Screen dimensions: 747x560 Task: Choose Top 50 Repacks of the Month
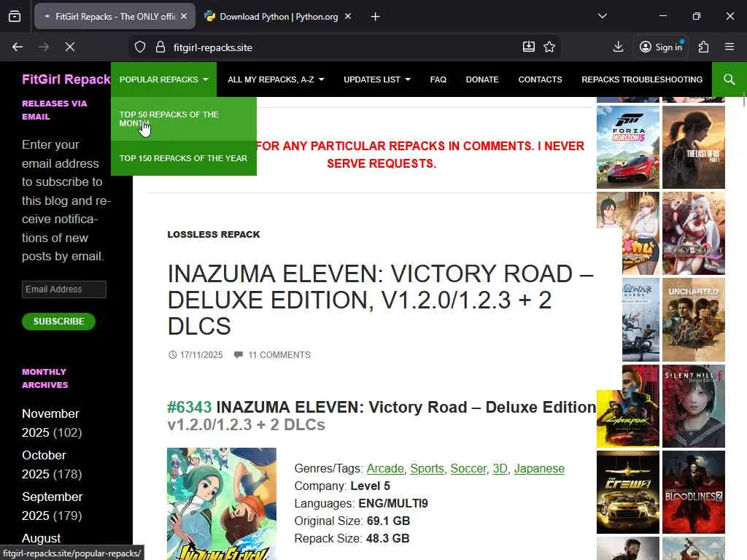click(x=183, y=119)
